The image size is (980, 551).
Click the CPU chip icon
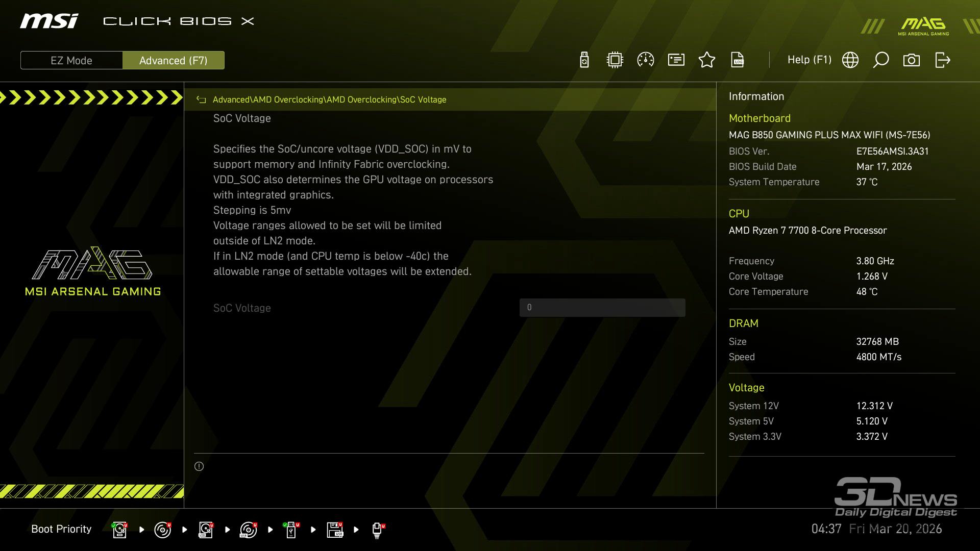coord(615,60)
